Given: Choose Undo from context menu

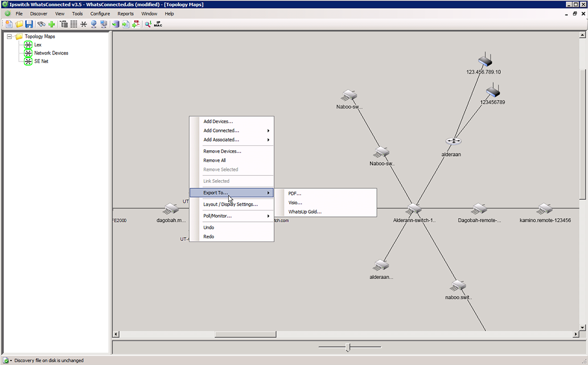Looking at the screenshot, I should (x=232, y=228).
